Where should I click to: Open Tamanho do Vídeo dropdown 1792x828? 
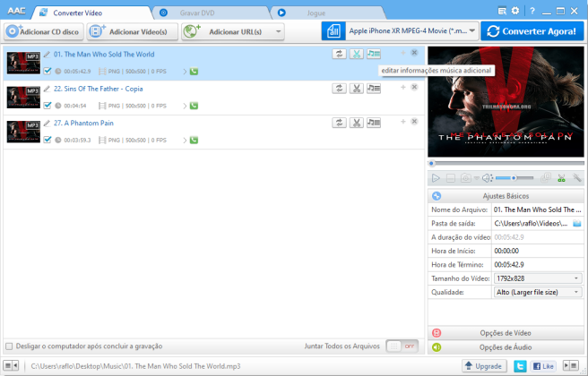538,278
